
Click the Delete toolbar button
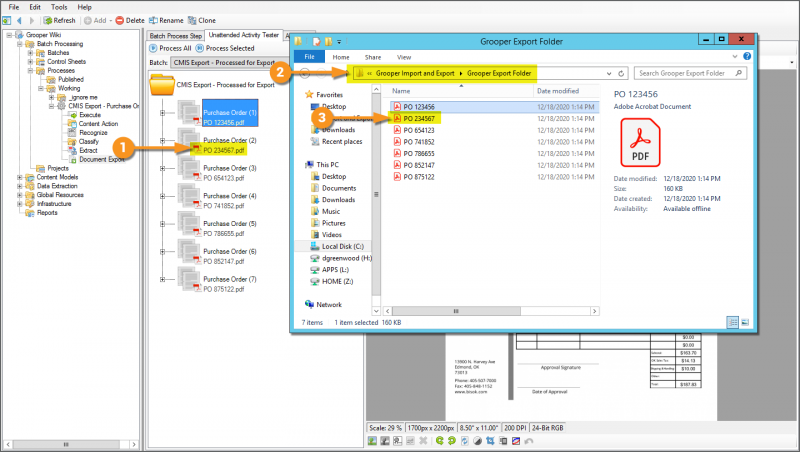(130, 20)
